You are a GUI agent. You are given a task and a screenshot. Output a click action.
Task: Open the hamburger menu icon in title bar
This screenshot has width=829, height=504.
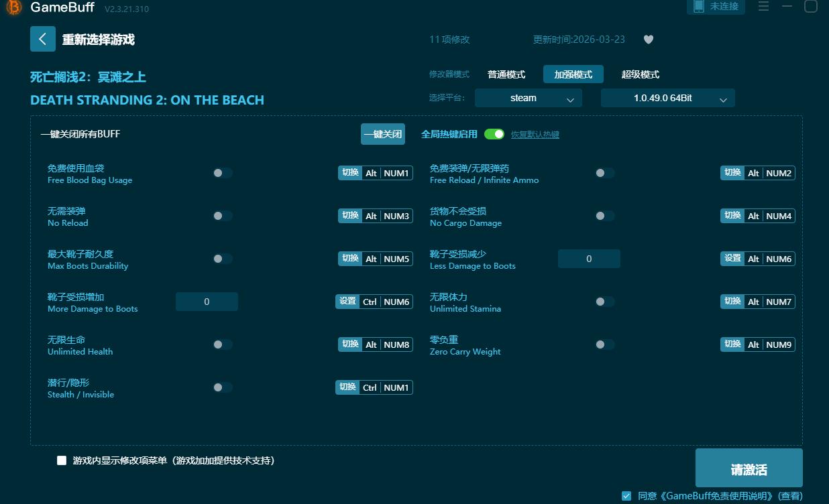tap(763, 6)
